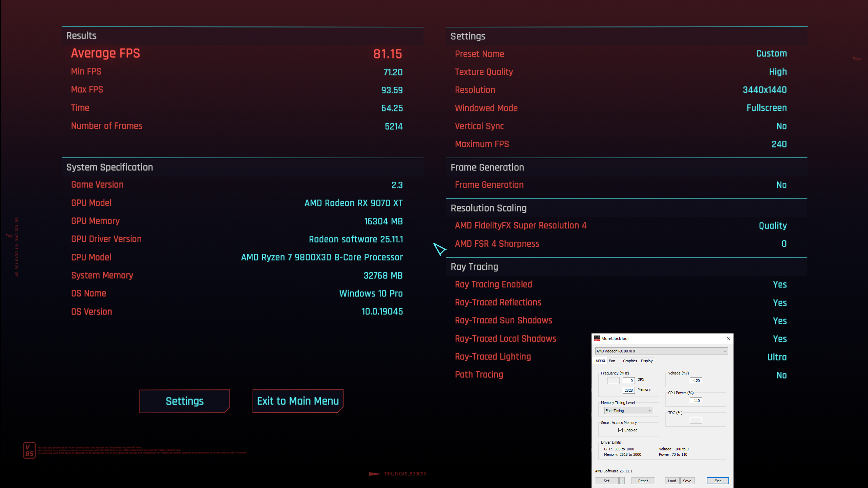
Task: Click the V 85 badge icon
Action: pyautogui.click(x=29, y=450)
